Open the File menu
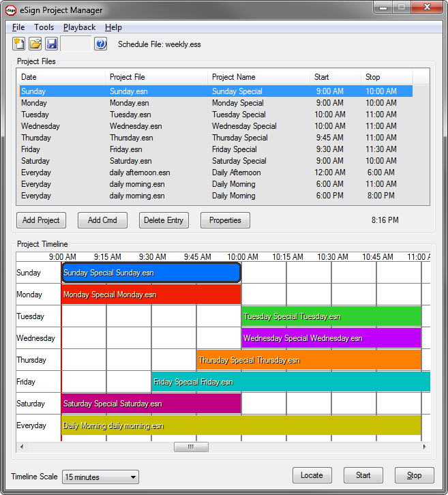 tap(18, 27)
